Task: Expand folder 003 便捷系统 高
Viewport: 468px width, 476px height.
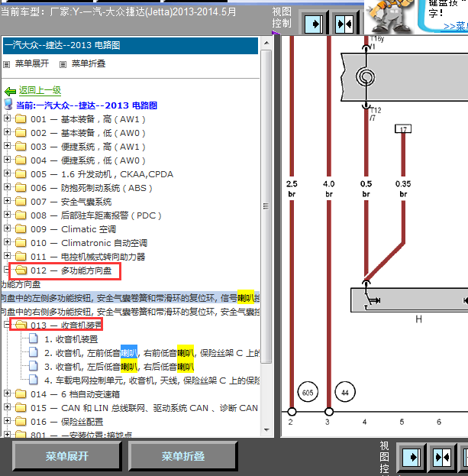Action: [x=8, y=146]
